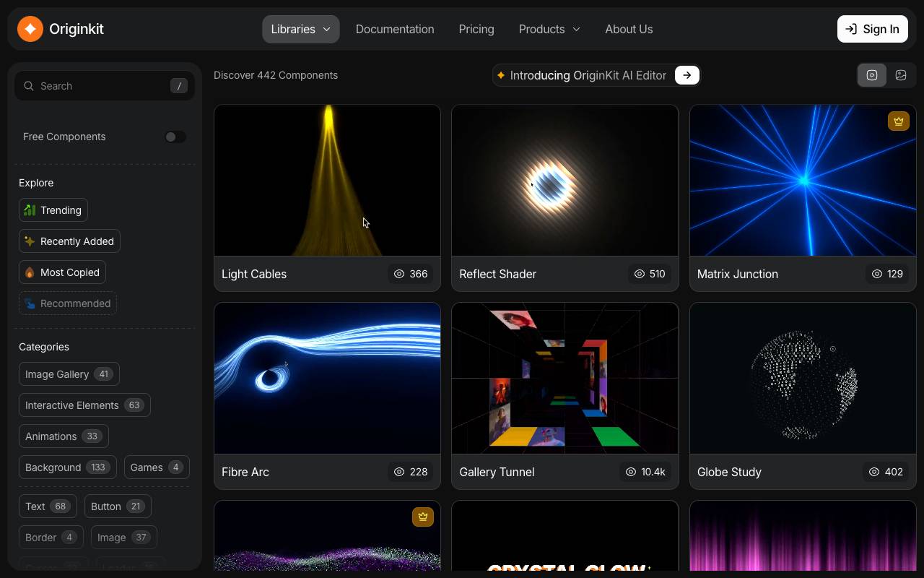This screenshot has height=578, width=924.
Task: Click the sparkle icon before Introducing OriginKit
Action: 501,75
